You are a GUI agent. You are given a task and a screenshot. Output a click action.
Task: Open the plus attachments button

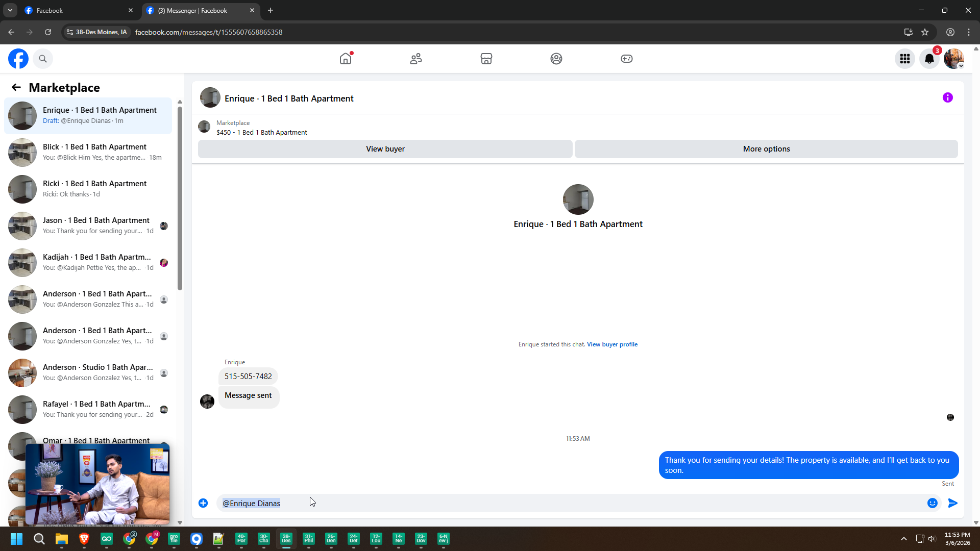tap(203, 503)
